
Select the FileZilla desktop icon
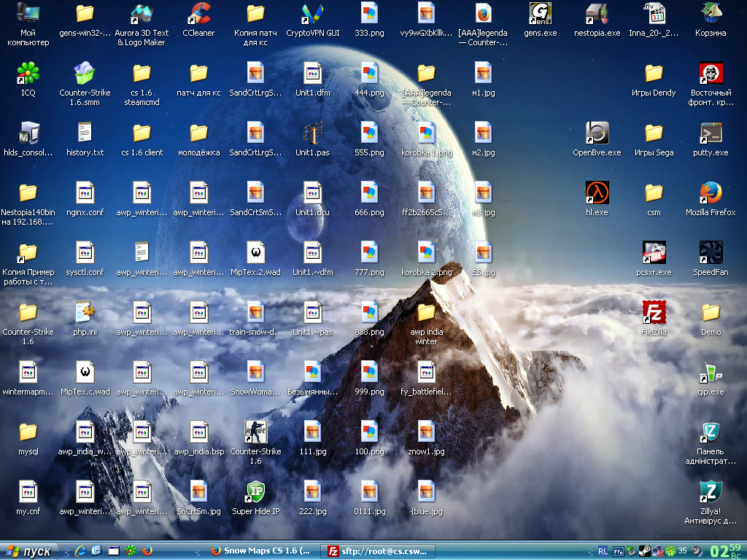[x=654, y=318]
